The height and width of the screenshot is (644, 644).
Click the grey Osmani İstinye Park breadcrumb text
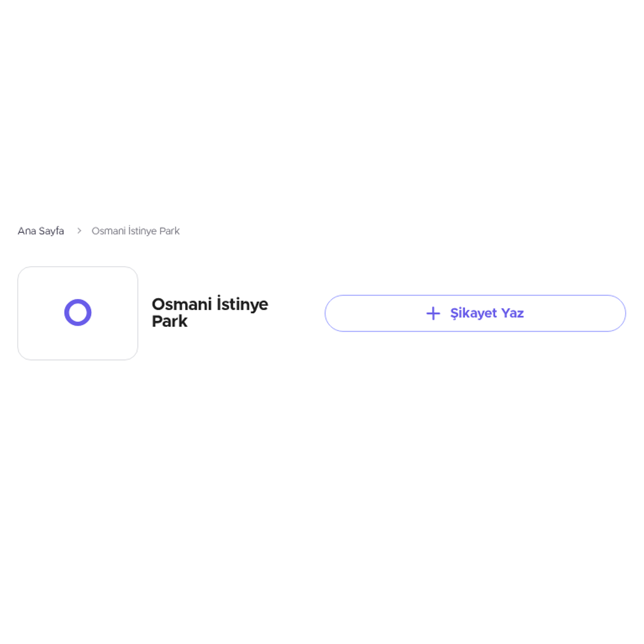[x=135, y=231]
